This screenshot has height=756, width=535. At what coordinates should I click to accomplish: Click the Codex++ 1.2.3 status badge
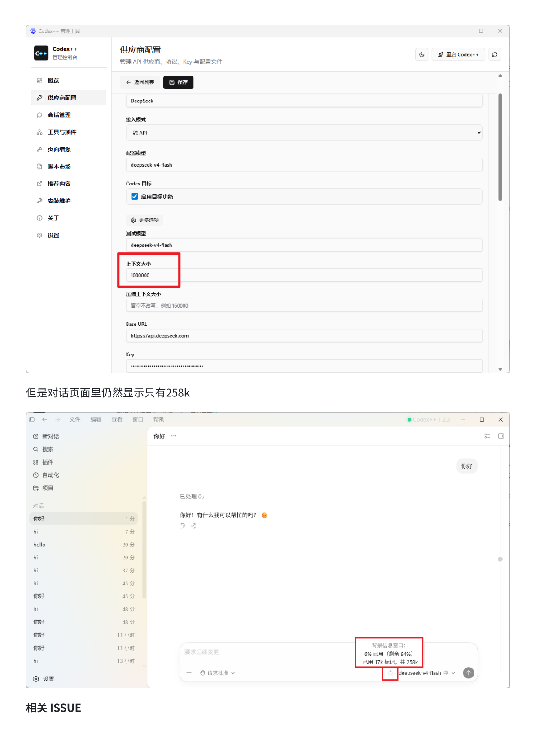coord(429,419)
